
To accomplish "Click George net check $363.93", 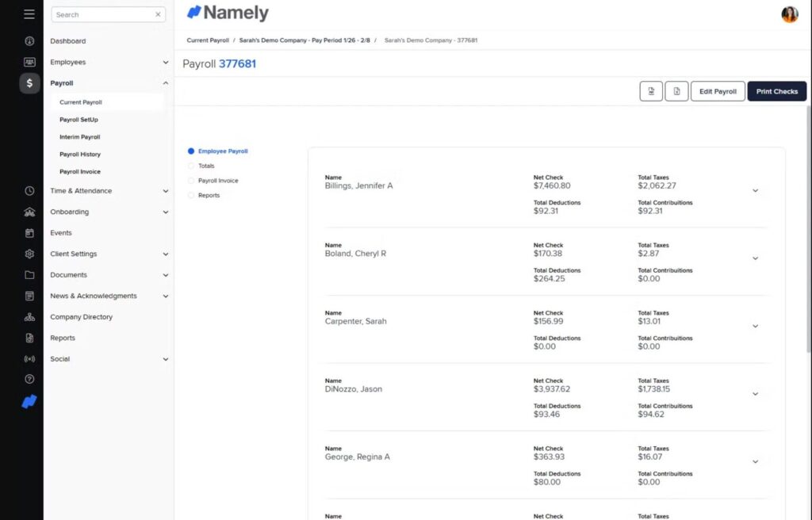I will click(x=549, y=457).
